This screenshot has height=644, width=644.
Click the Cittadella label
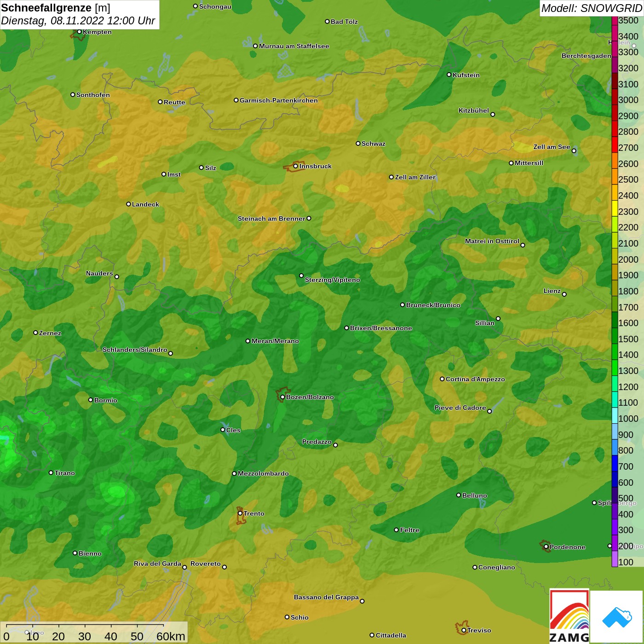pyautogui.click(x=391, y=635)
